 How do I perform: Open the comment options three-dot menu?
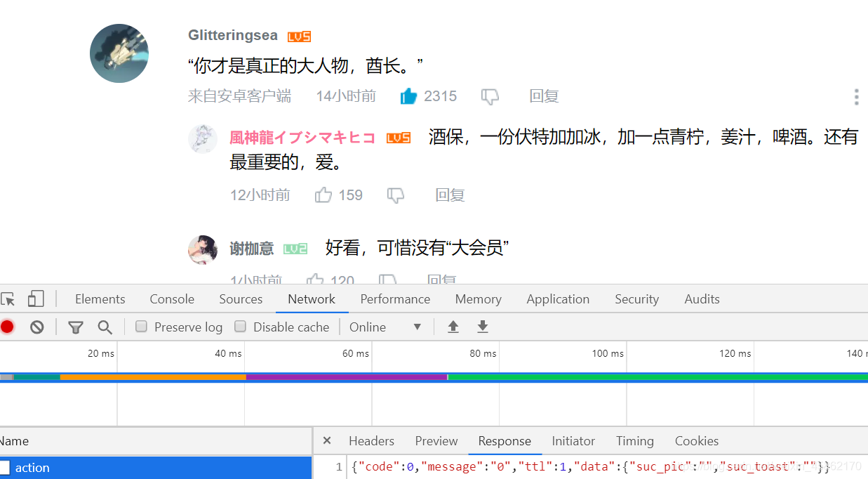[856, 96]
